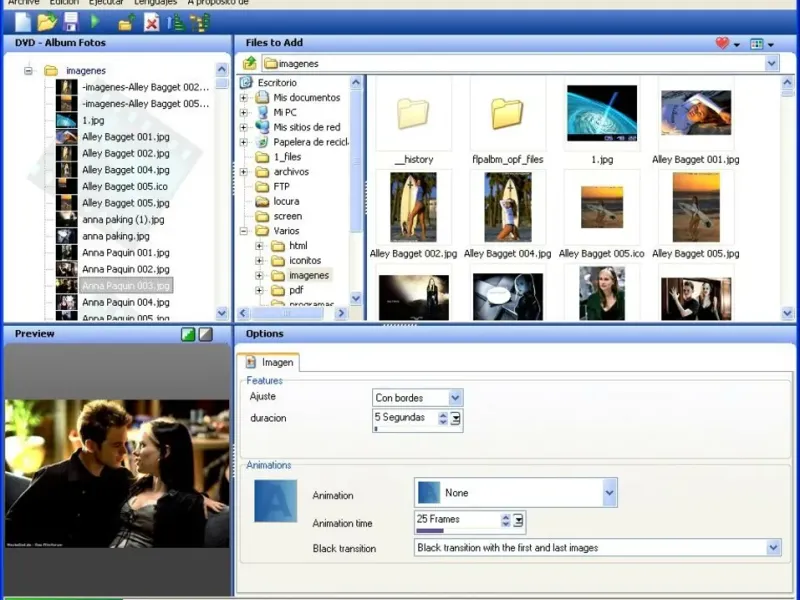
Task: Click the gray preview mode icon
Action: pyautogui.click(x=205, y=334)
